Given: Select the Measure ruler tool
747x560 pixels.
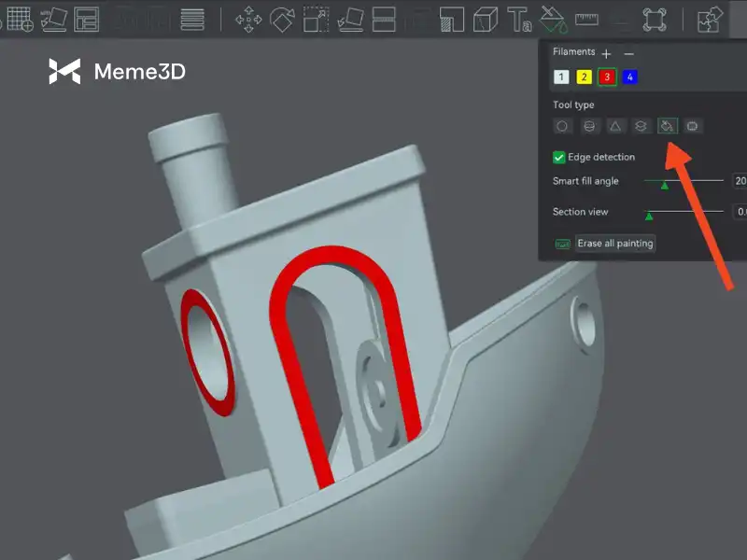Looking at the screenshot, I should (586, 19).
